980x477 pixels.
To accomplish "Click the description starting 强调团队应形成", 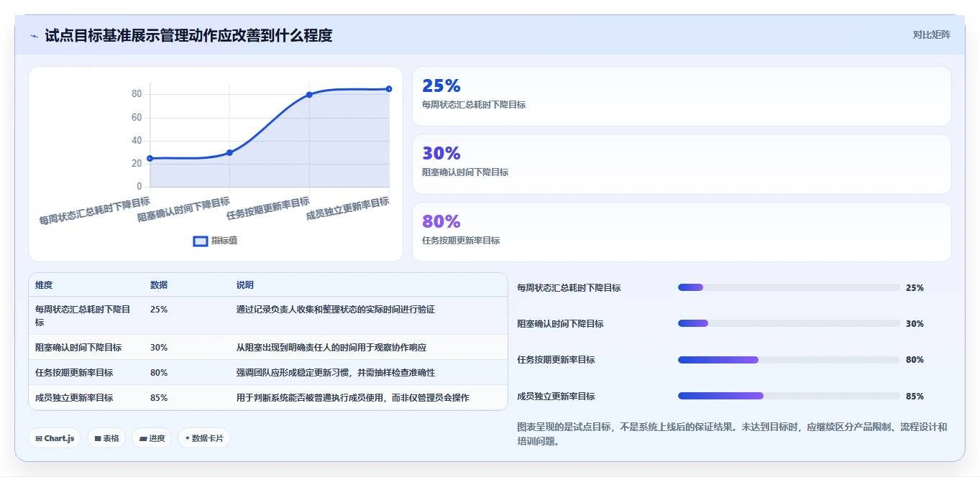I will (336, 373).
